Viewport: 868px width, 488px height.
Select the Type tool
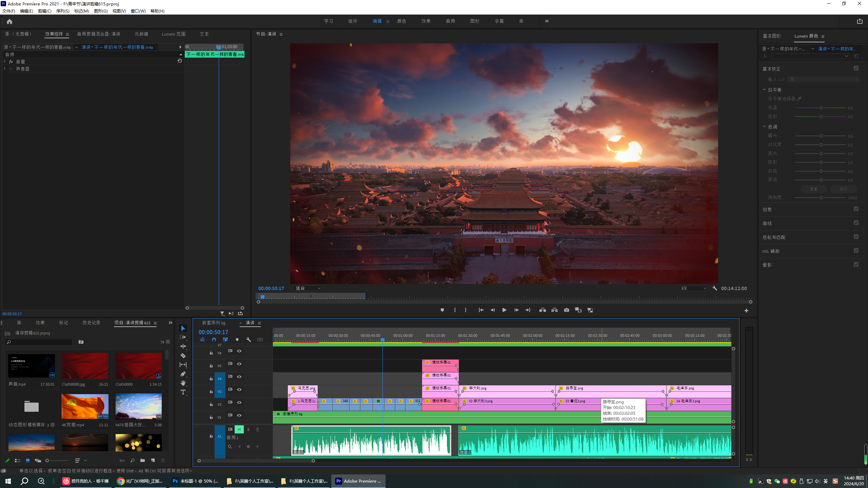[183, 392]
